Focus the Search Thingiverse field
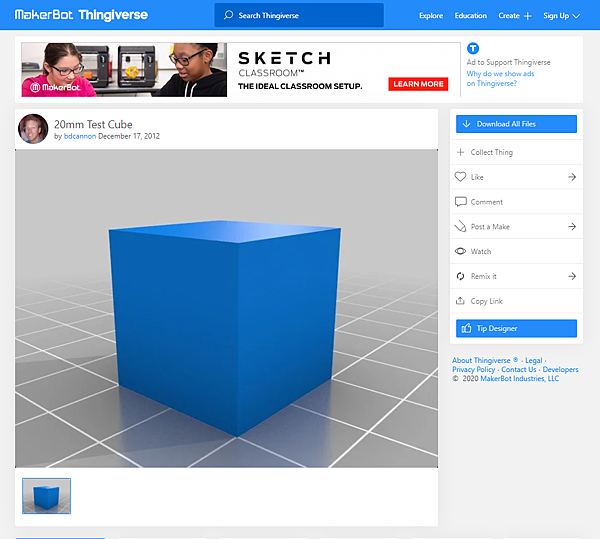The width and height of the screenshot is (600, 539). (x=299, y=15)
